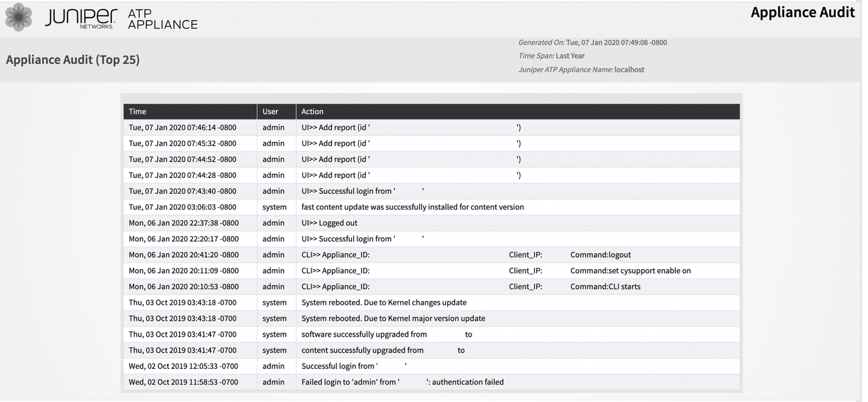
Task: Click the ATP Appliance product title
Action: pos(162,19)
